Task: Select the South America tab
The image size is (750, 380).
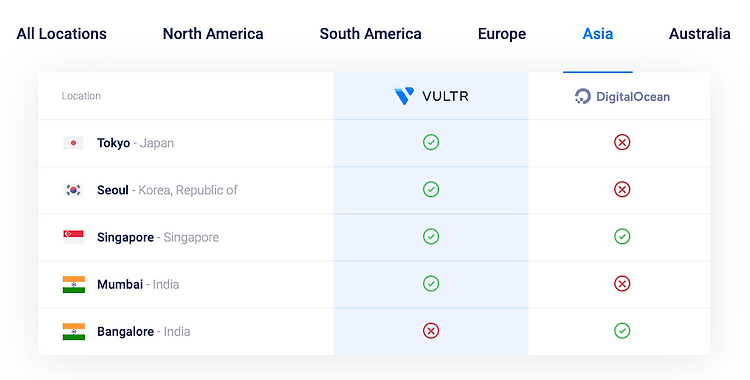Action: (370, 34)
